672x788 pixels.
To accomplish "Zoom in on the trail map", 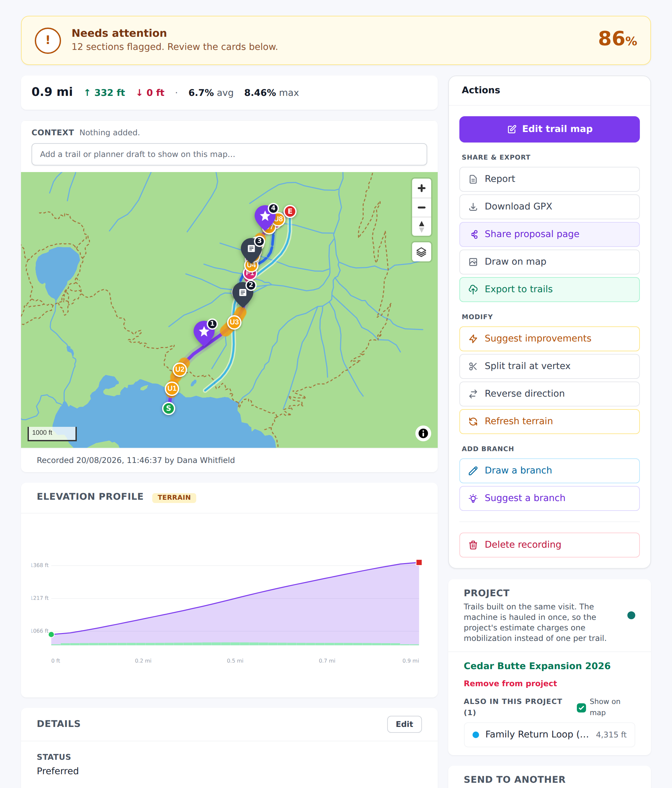I will pos(421,188).
